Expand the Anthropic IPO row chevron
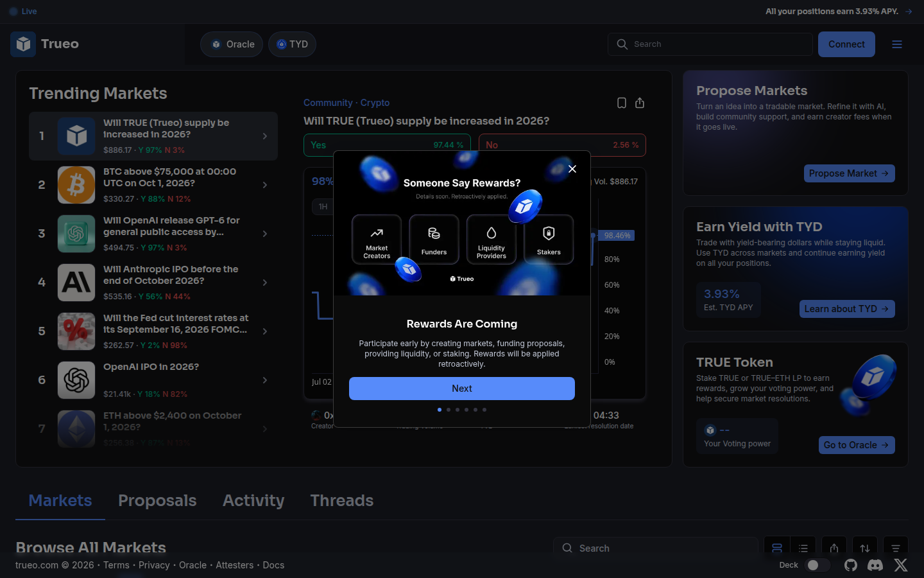Image resolution: width=924 pixels, height=578 pixels. click(x=265, y=283)
